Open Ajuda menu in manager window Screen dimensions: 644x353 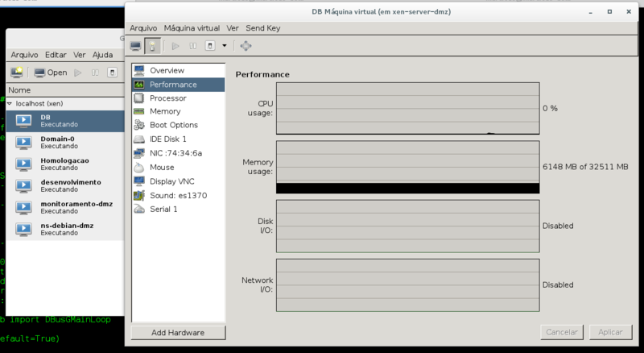click(x=102, y=55)
